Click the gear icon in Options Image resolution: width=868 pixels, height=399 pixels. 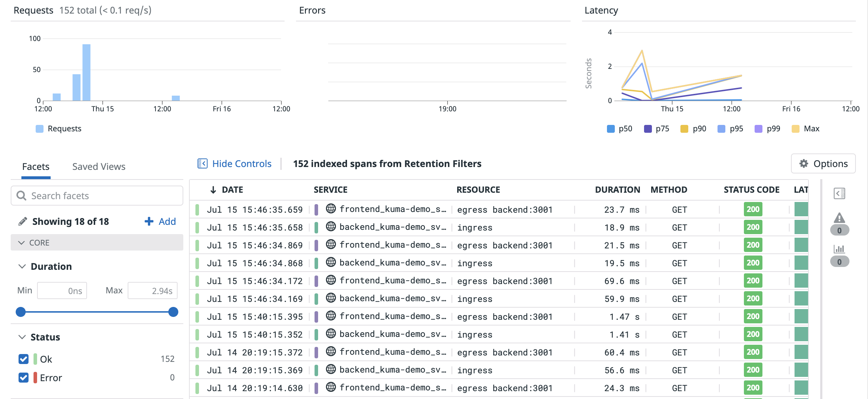click(x=804, y=163)
